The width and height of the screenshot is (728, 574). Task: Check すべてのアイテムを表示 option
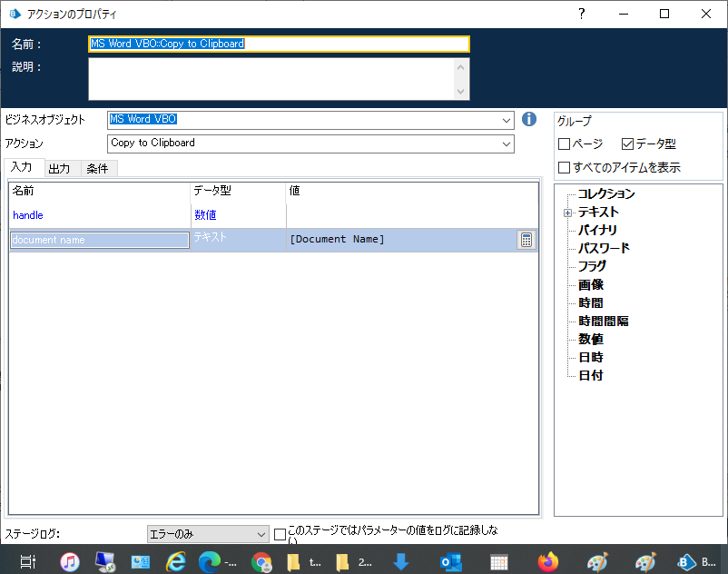click(x=564, y=167)
